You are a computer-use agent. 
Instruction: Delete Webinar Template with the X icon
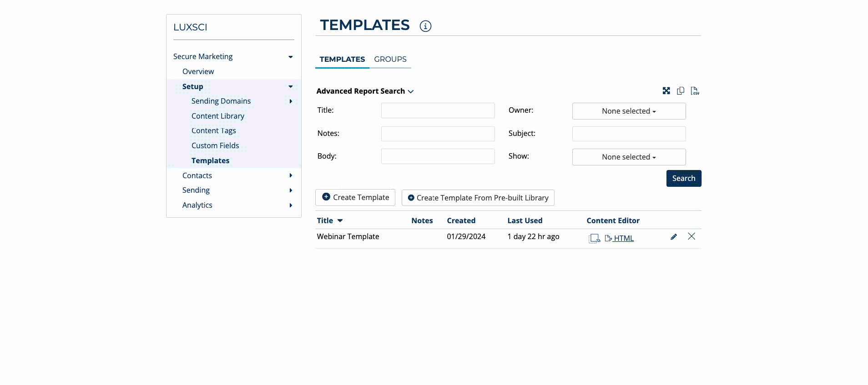[x=691, y=236]
